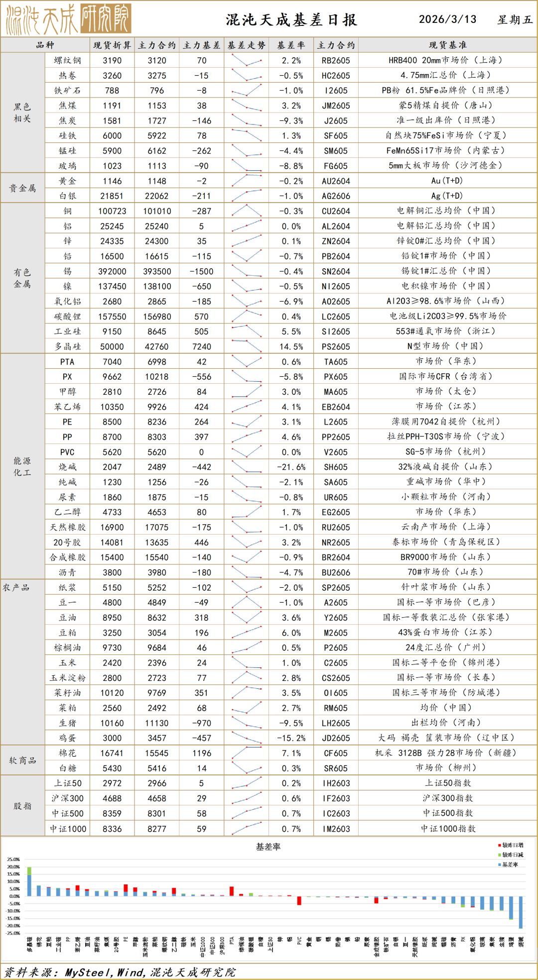This screenshot has width=538, height=980.
Task: Click the 现货折算 column header
Action: 112,45
